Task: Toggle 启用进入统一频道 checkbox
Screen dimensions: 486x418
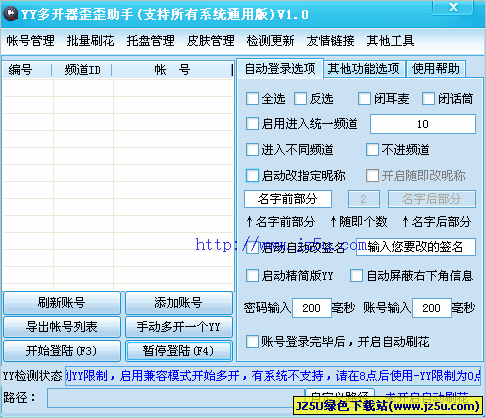Action: pyautogui.click(x=252, y=124)
